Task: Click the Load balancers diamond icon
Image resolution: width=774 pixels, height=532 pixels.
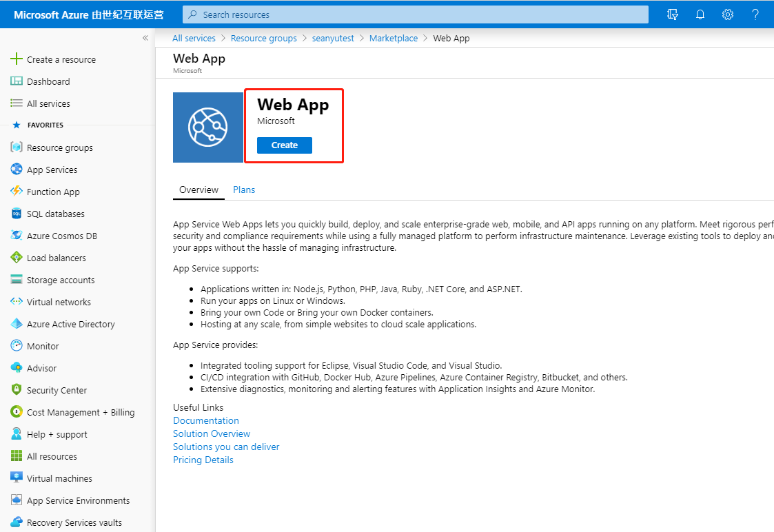Action: point(17,257)
